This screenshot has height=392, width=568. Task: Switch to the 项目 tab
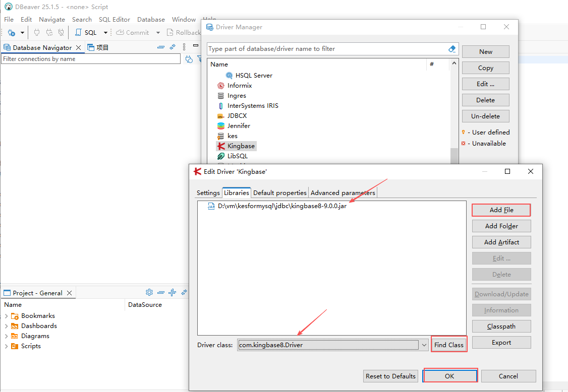[98, 47]
